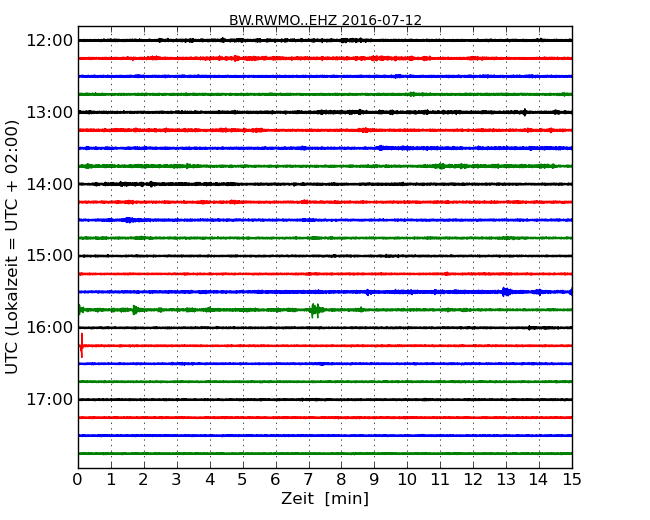Select the 15:00 time label
Image resolution: width=650 pixels, height=520 pixels.
[x=49, y=256]
